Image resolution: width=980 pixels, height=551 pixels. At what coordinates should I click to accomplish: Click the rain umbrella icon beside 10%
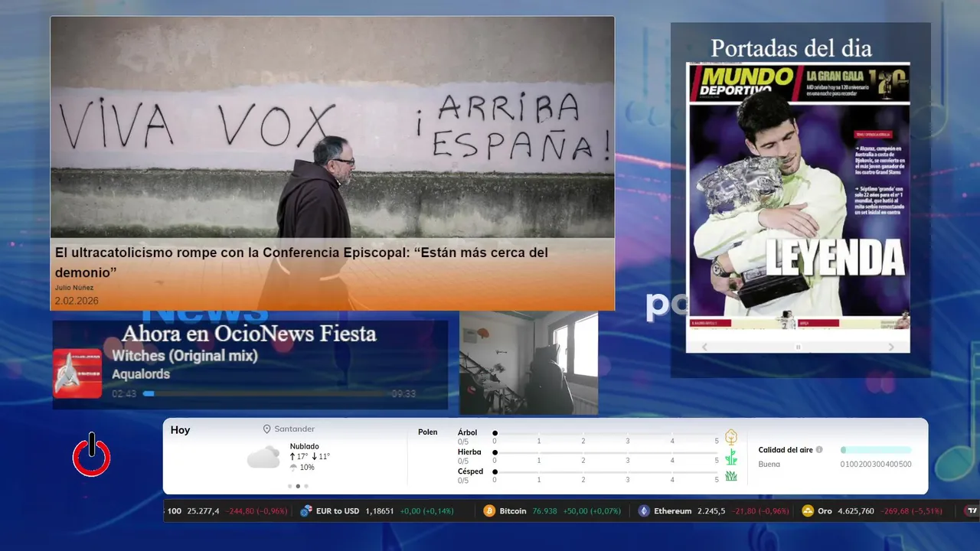click(293, 468)
